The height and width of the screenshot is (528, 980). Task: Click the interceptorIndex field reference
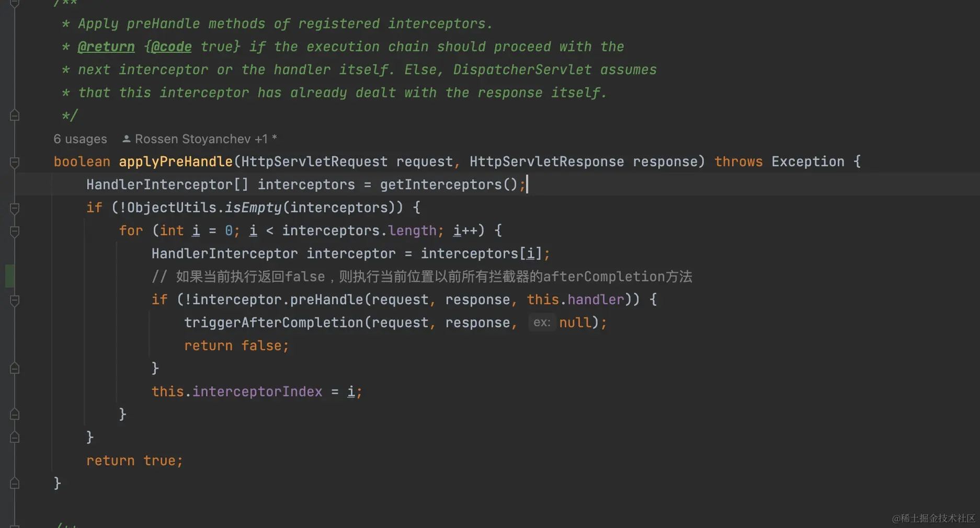[x=257, y=392]
